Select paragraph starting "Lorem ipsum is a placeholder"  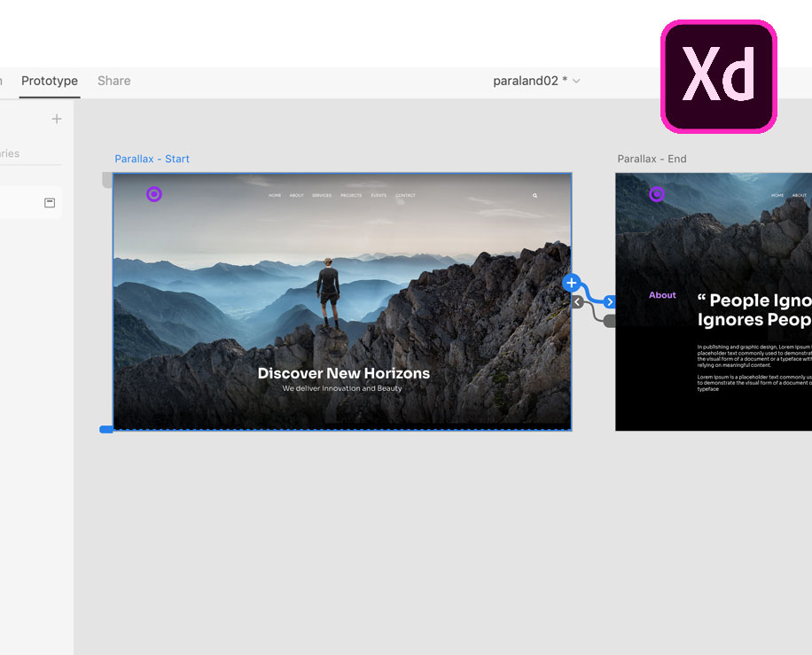[754, 383]
